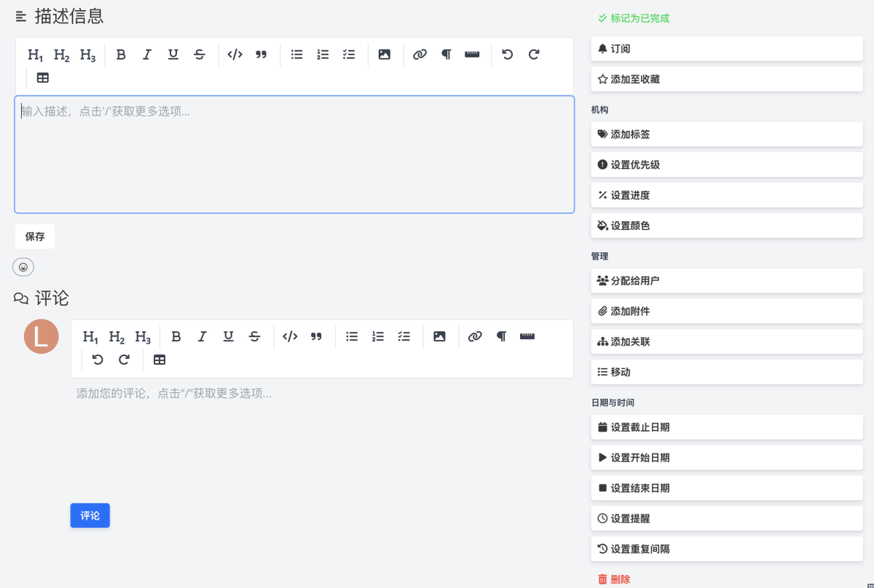Insert code in description toolbar
Viewport: 874px width, 588px height.
click(235, 55)
